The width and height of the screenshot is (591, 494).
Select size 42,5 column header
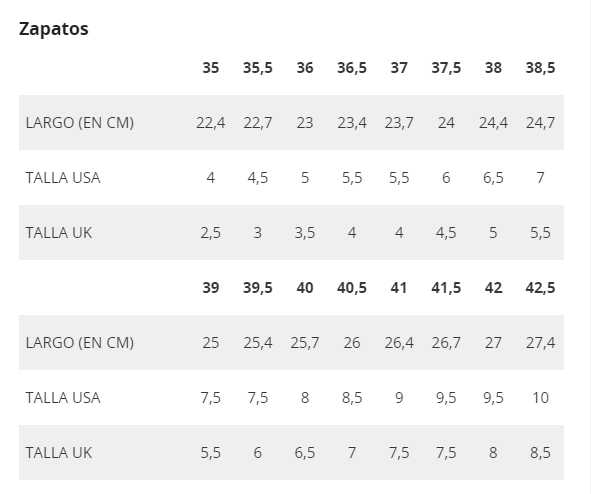(540, 288)
